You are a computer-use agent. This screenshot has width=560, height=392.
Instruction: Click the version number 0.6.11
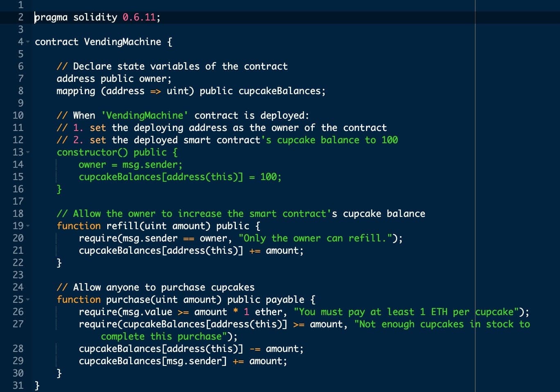(139, 17)
